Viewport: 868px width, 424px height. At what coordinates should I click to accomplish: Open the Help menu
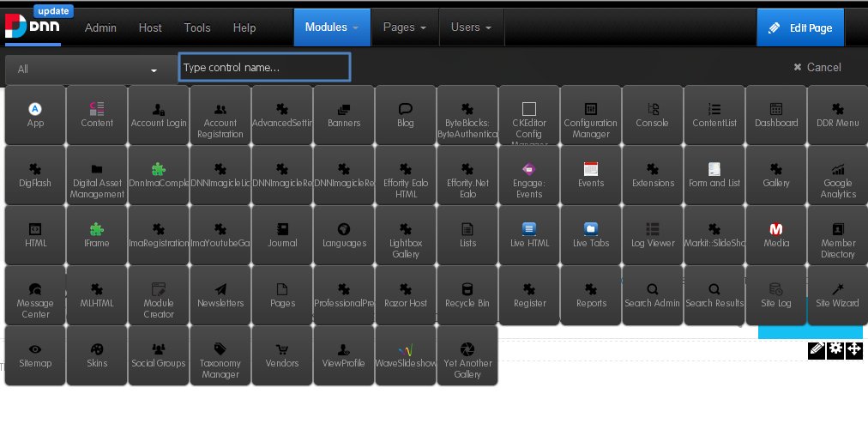(x=244, y=27)
